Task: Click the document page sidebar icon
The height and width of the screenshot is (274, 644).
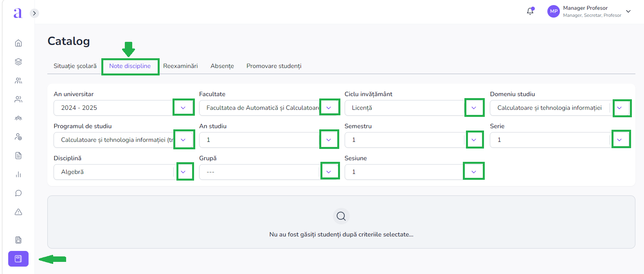Action: tap(18, 156)
